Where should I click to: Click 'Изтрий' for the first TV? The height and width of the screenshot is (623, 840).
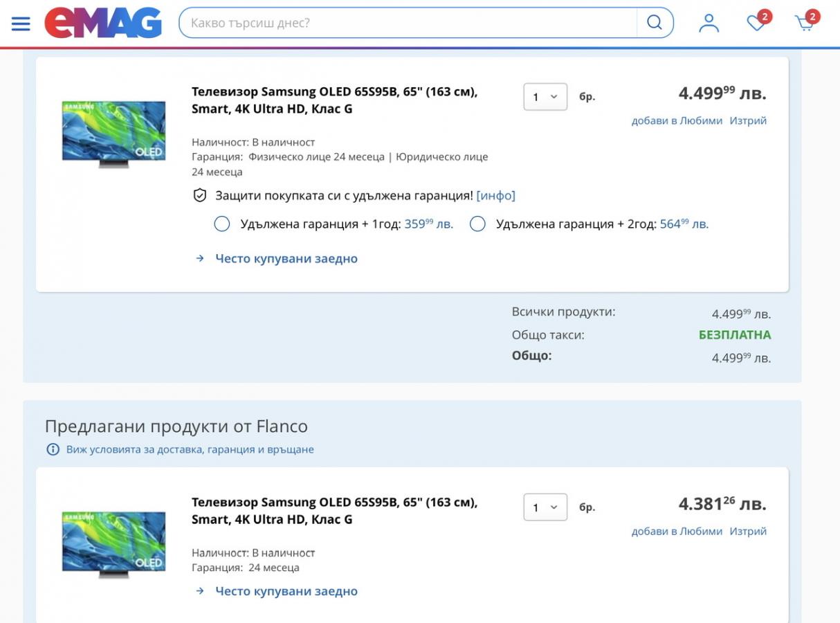748,120
